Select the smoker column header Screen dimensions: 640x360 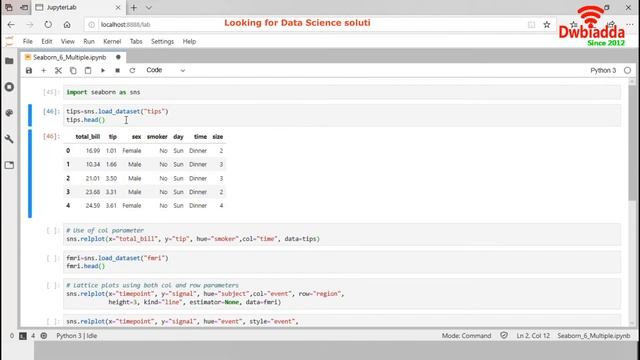157,137
